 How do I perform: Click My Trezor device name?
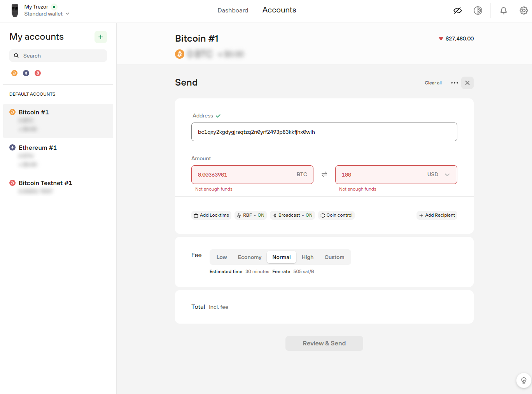(x=36, y=7)
